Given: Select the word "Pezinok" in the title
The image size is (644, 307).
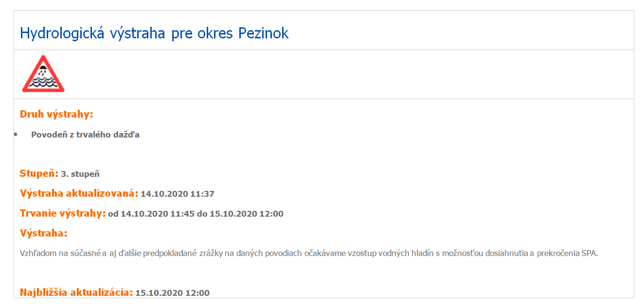Looking at the screenshot, I should click(263, 33).
